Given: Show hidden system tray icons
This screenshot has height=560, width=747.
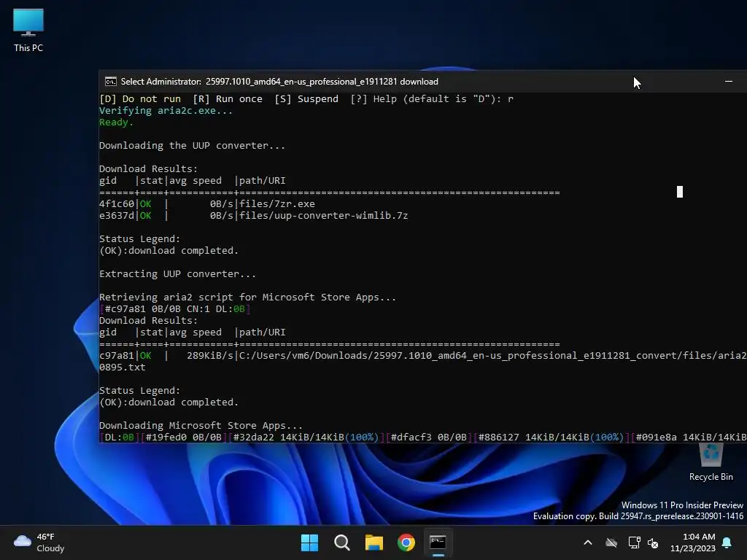Looking at the screenshot, I should (x=588, y=542).
